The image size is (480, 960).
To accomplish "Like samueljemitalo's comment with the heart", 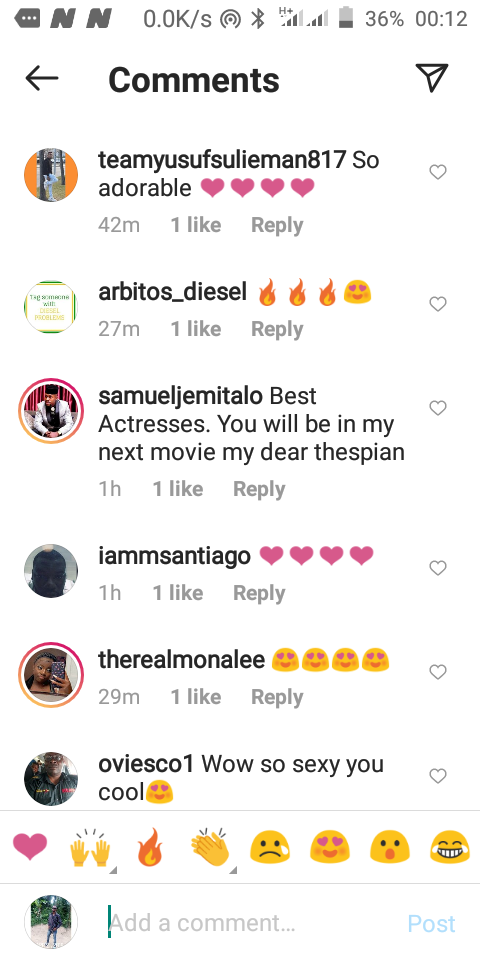I will 438,408.
